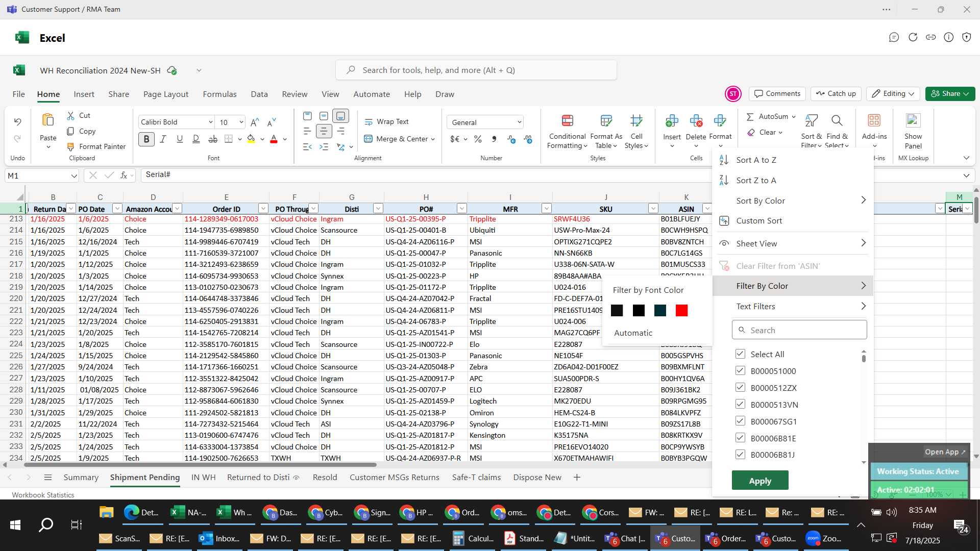Open the Order ID column filter dropdown
Viewport: 980px width, 551px height.
[263, 209]
